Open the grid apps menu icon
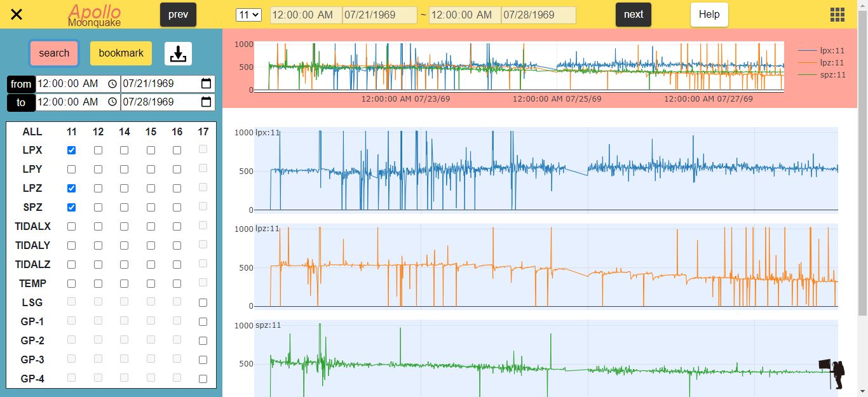 pyautogui.click(x=837, y=15)
